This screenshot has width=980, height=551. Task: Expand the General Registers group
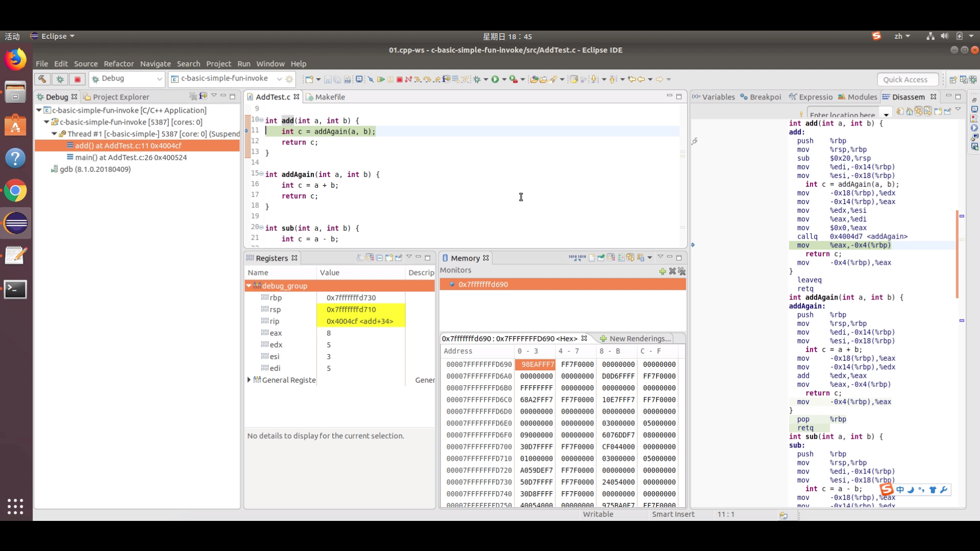(249, 380)
